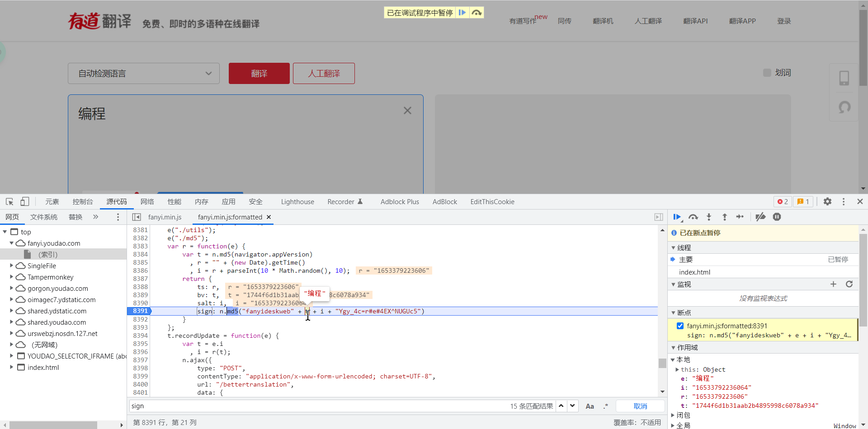Step into next function call icon
Image resolution: width=868 pixels, height=429 pixels.
tap(709, 217)
